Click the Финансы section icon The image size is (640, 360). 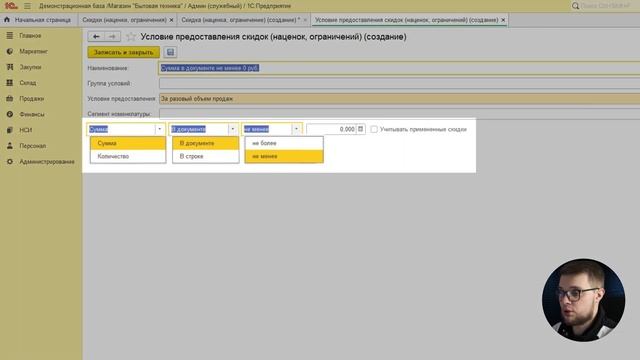pos(10,114)
